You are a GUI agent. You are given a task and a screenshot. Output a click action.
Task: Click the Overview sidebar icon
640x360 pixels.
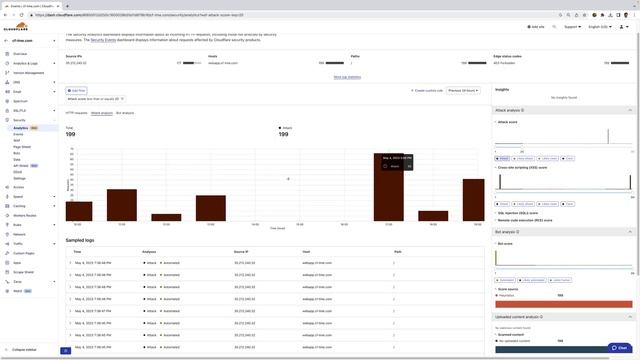7,54
